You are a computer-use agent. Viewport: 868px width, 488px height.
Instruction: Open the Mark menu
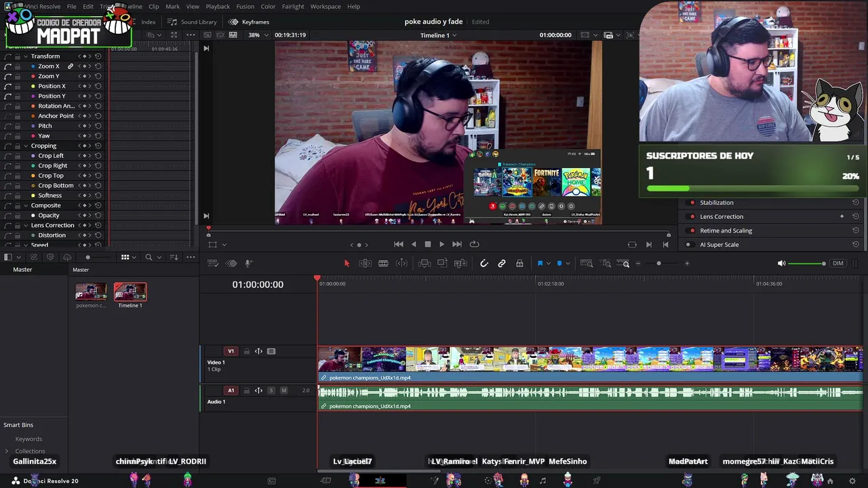(172, 6)
